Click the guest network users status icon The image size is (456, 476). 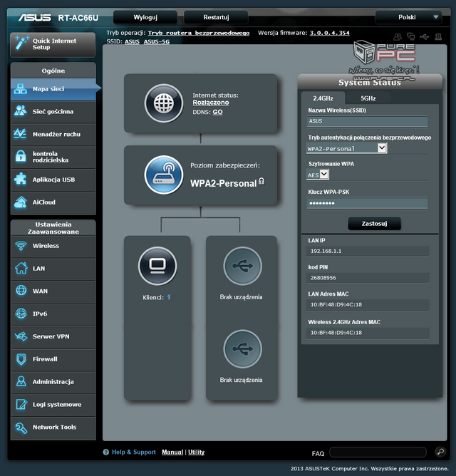coord(398,37)
